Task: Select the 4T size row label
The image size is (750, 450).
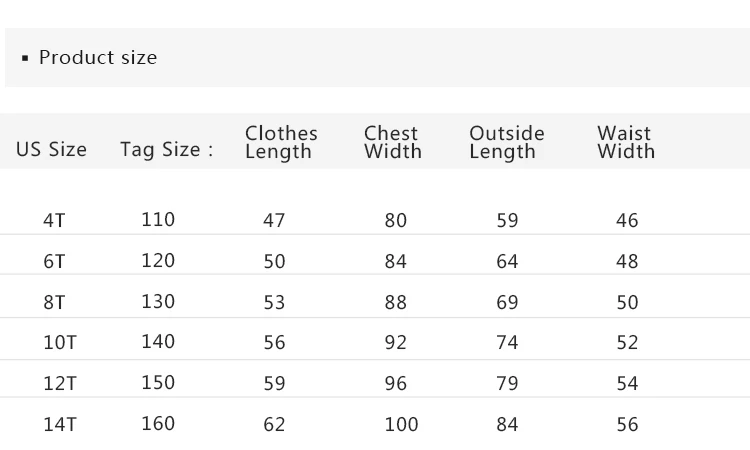Action: click(x=54, y=221)
